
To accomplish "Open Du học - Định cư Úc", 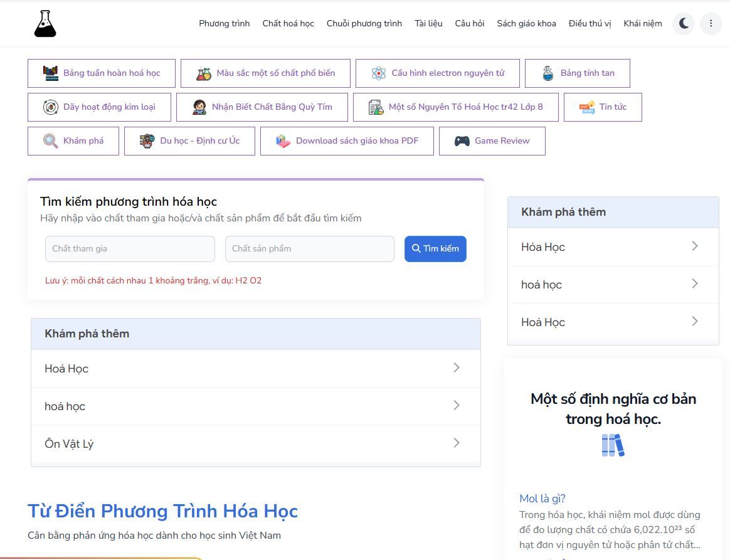I will 189,141.
